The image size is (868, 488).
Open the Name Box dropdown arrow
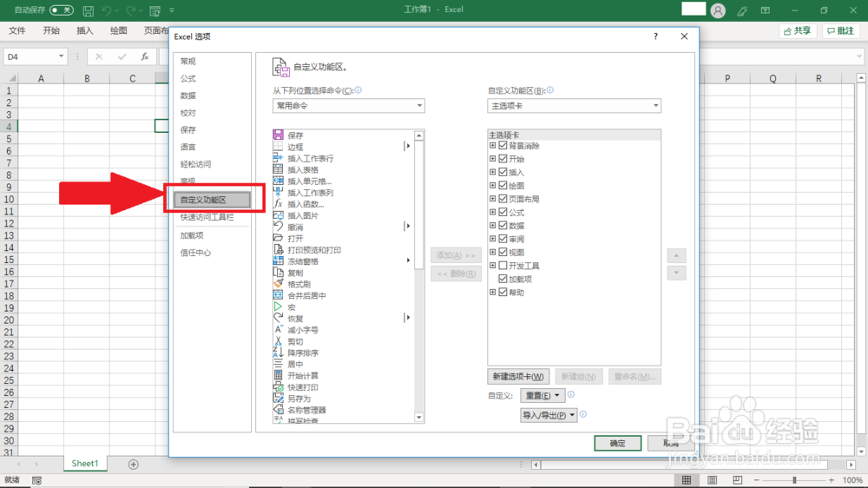click(x=61, y=56)
